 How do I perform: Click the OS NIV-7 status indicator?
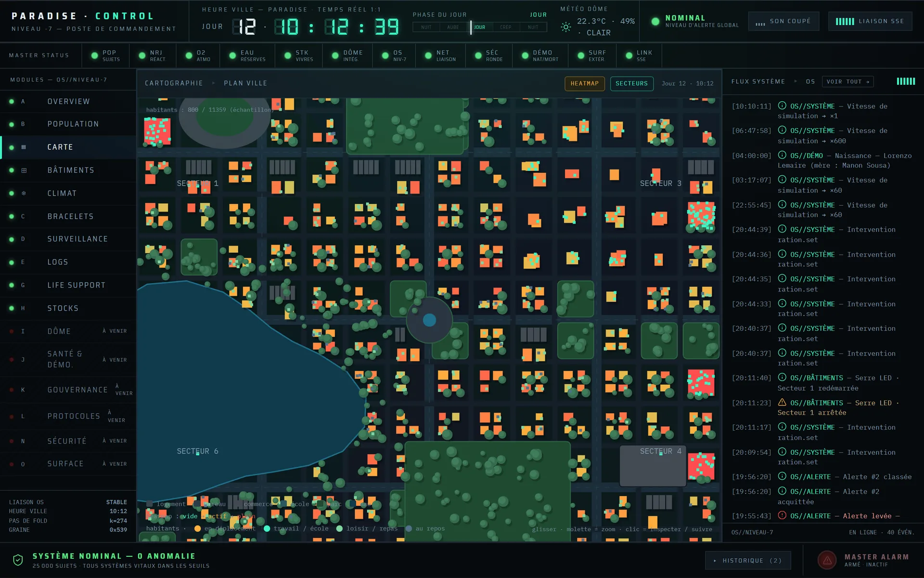394,55
